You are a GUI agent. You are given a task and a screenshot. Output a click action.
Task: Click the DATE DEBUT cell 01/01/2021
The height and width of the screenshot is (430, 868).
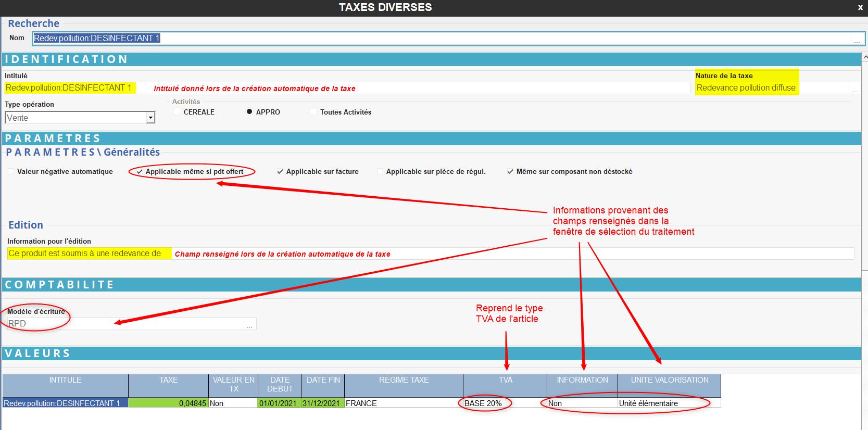click(x=279, y=403)
